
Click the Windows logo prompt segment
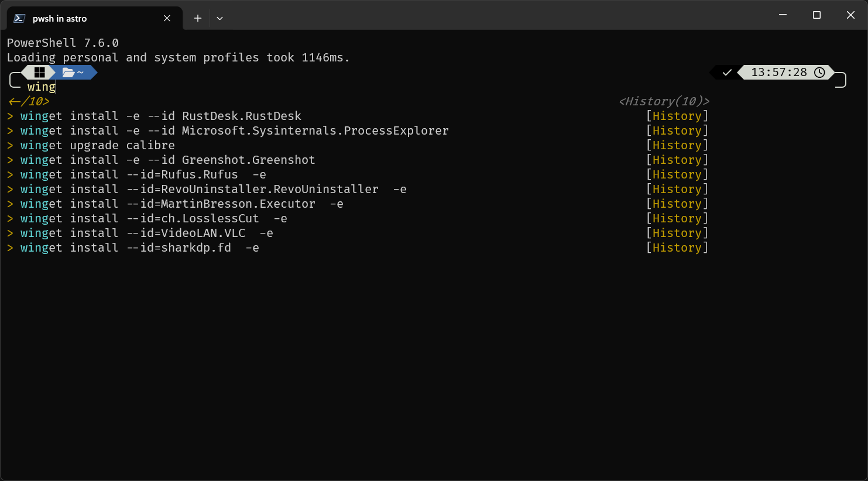coord(39,73)
